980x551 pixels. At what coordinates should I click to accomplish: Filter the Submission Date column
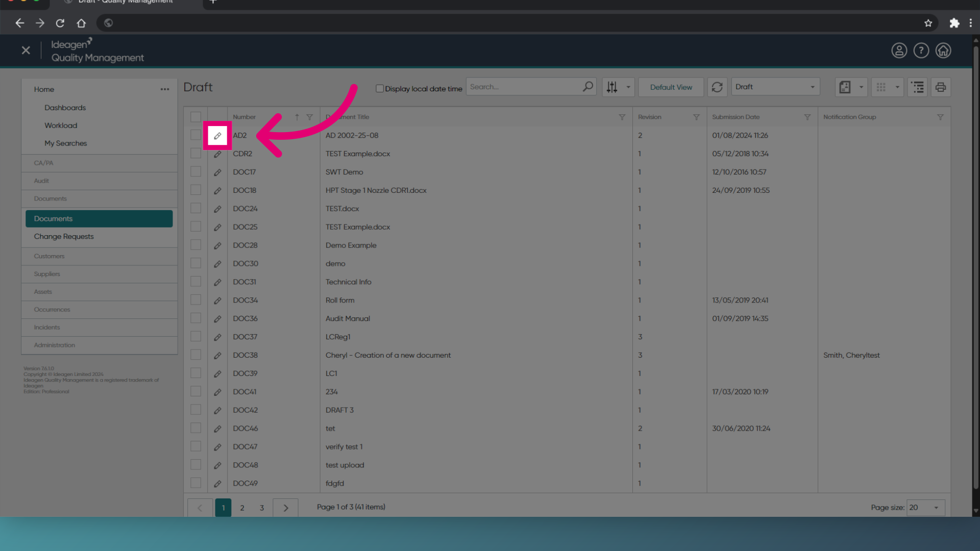[x=807, y=117]
